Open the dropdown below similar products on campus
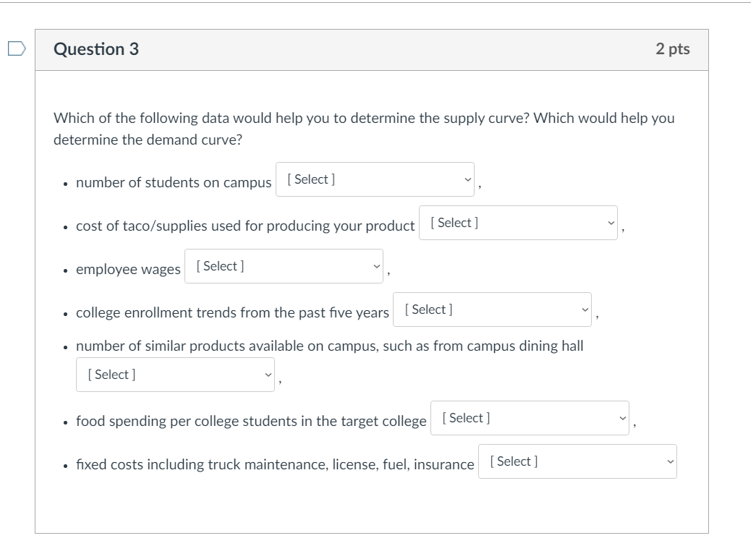This screenshot has width=756, height=546. [x=175, y=374]
